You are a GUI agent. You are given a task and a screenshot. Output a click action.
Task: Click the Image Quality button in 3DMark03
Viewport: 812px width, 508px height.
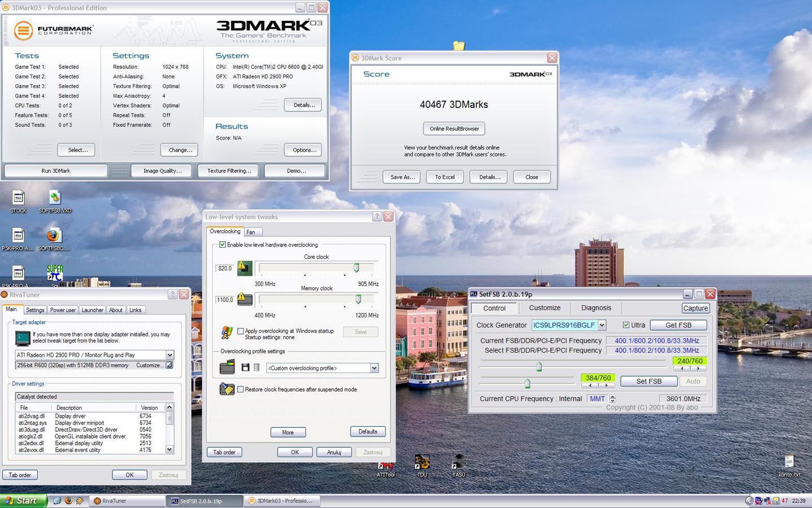tap(162, 170)
